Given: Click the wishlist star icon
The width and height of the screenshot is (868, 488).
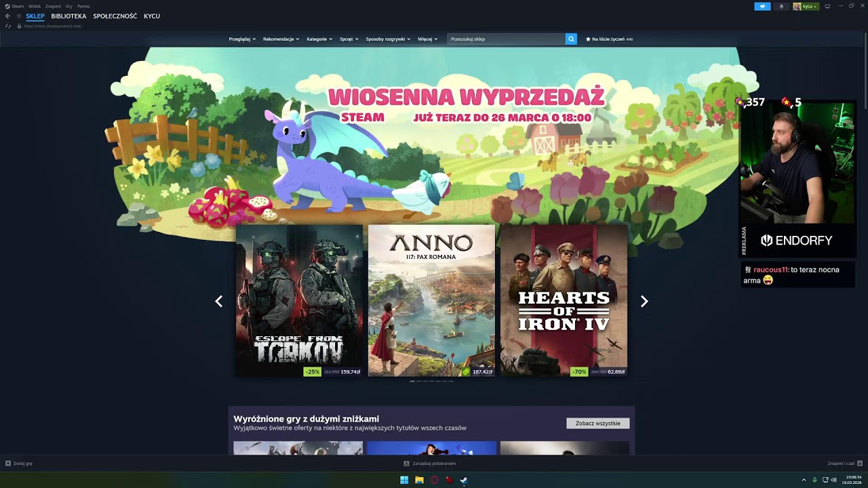Looking at the screenshot, I should point(588,39).
